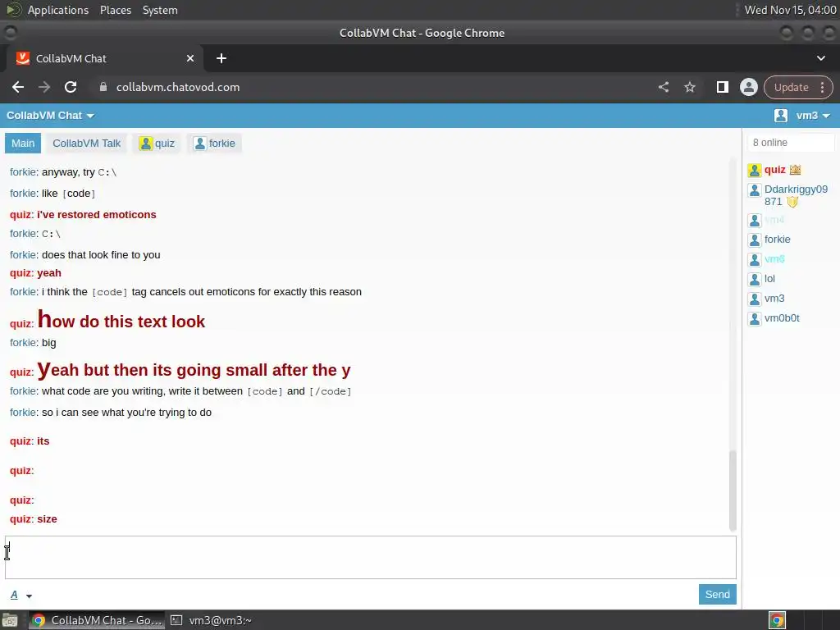Send the chat message
The width and height of the screenshot is (840, 630).
[717, 594]
